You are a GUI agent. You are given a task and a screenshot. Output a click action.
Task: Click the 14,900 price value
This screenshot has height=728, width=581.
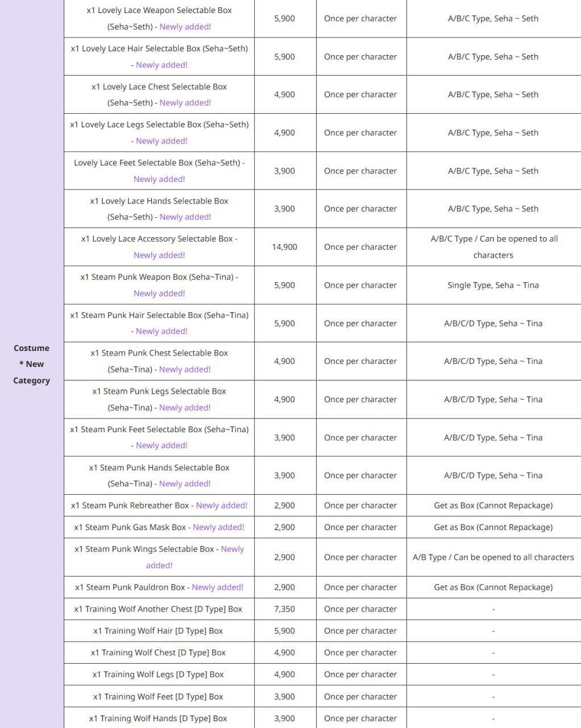click(x=284, y=247)
